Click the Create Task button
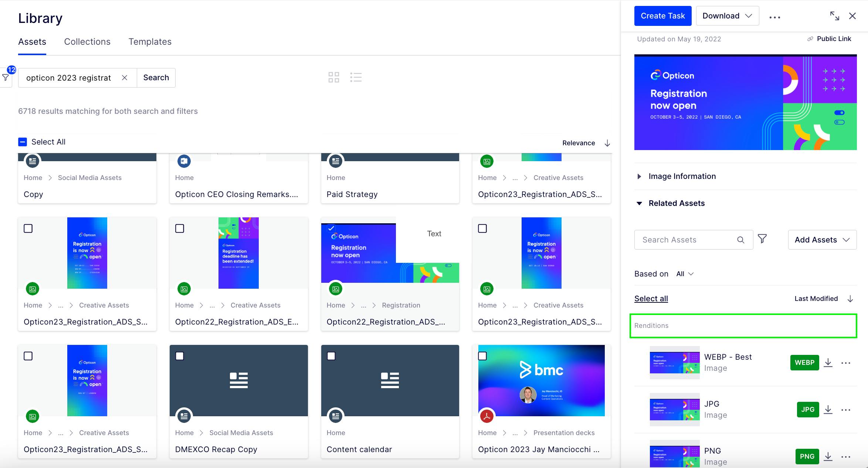 pos(662,16)
